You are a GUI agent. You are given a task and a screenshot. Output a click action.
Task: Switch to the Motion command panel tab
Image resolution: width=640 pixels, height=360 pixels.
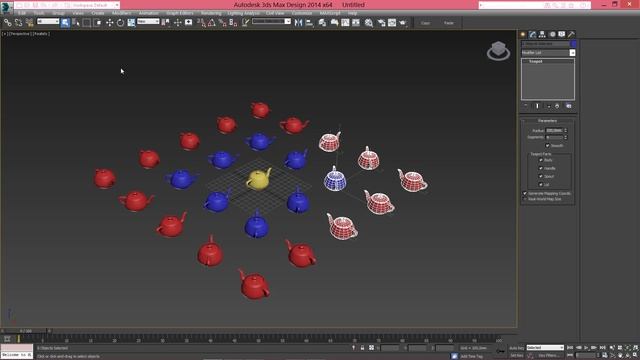pyautogui.click(x=552, y=34)
